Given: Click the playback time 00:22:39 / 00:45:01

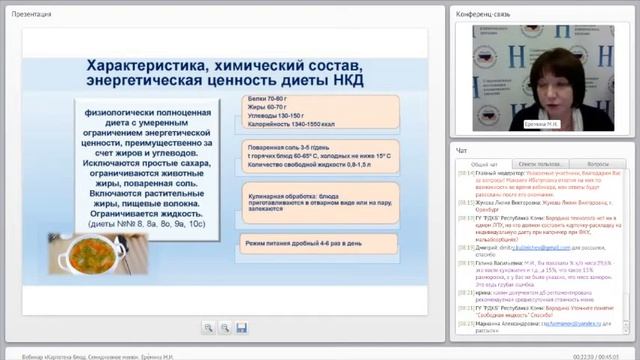Looking at the screenshot, I should 596,357.
